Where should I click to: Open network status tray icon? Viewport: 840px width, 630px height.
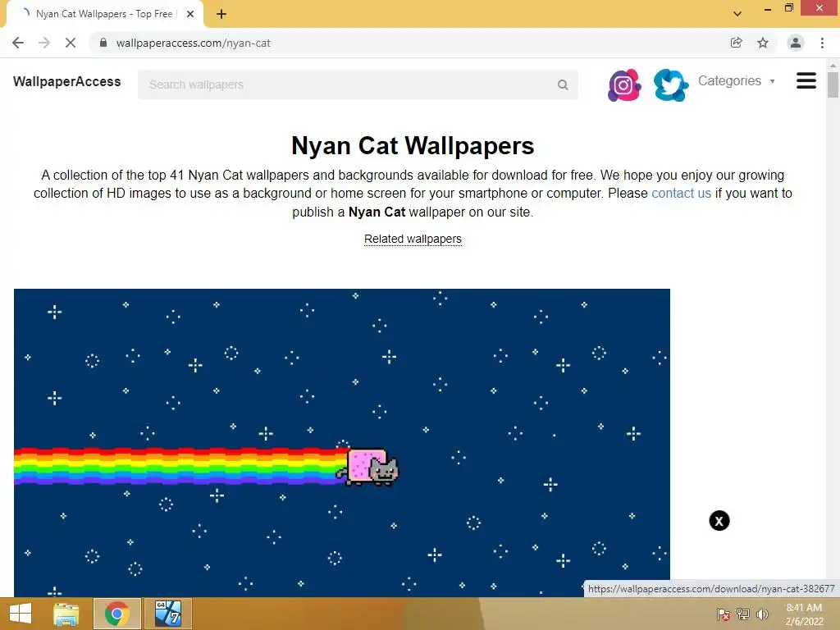click(743, 614)
